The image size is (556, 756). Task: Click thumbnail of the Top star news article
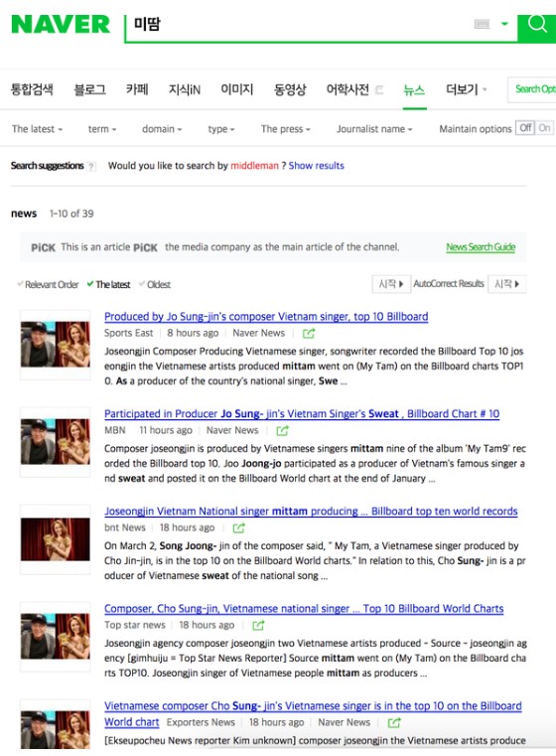(55, 637)
